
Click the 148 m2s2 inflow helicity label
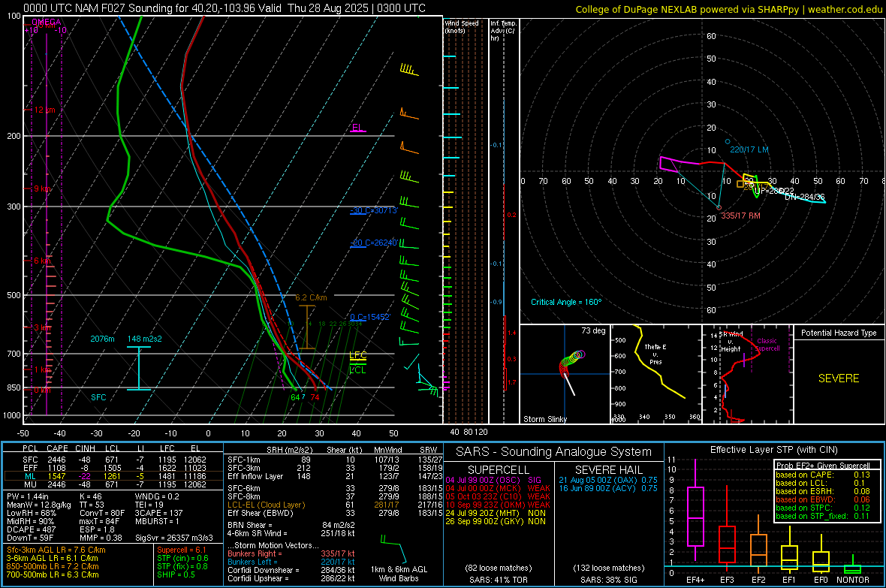pyautogui.click(x=145, y=339)
